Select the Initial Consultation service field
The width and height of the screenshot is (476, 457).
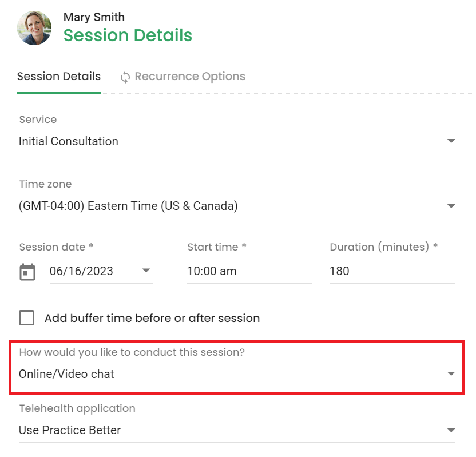tap(237, 141)
